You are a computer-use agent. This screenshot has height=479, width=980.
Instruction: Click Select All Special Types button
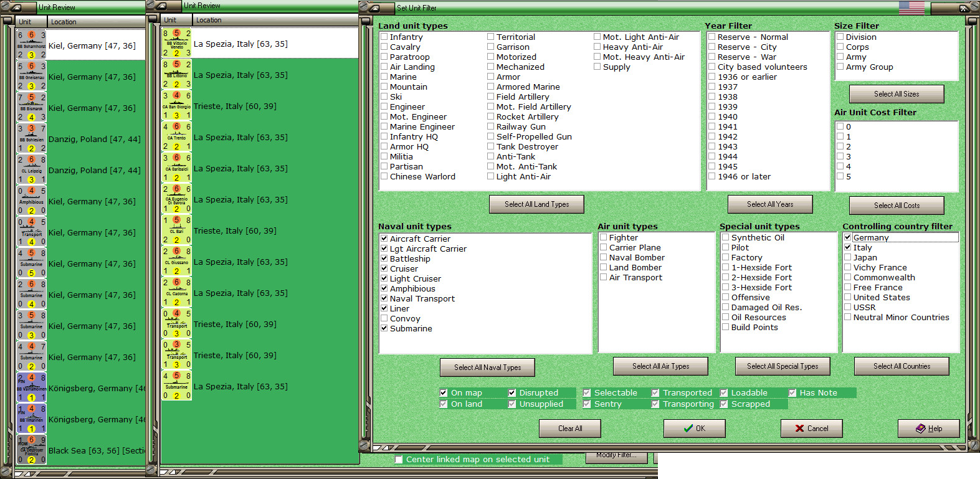[783, 366]
